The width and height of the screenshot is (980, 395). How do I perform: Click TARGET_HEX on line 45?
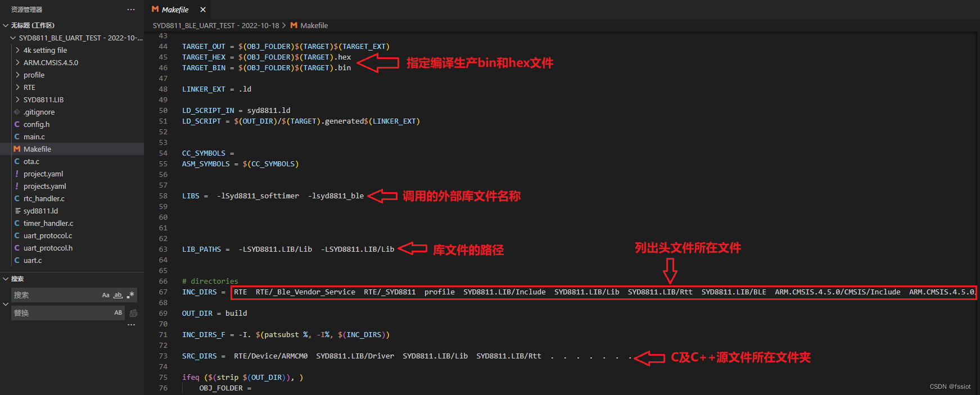coord(204,57)
